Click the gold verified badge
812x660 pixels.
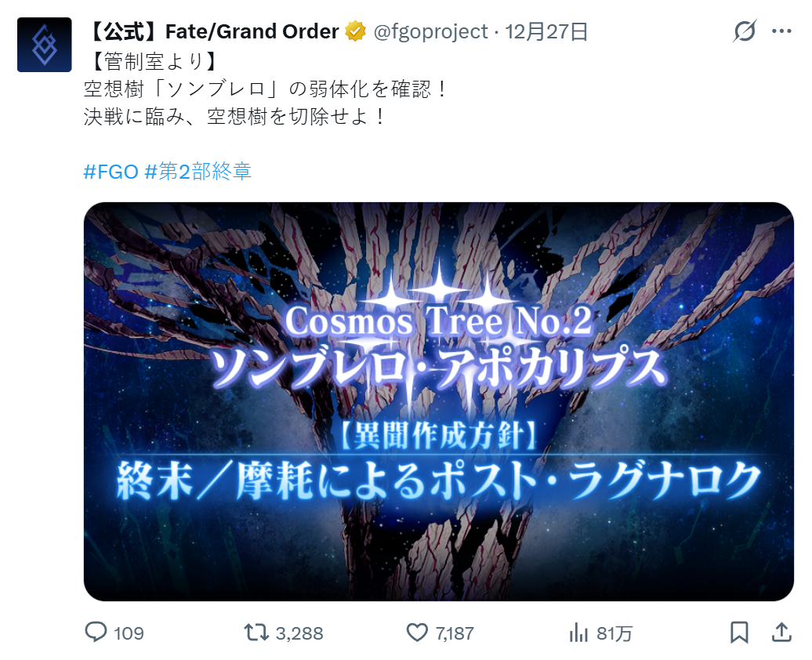pyautogui.click(x=355, y=31)
